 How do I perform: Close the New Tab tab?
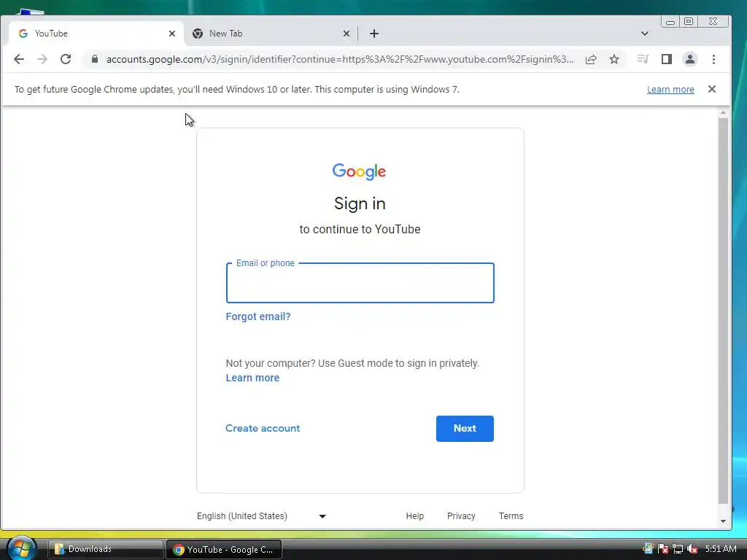(347, 34)
